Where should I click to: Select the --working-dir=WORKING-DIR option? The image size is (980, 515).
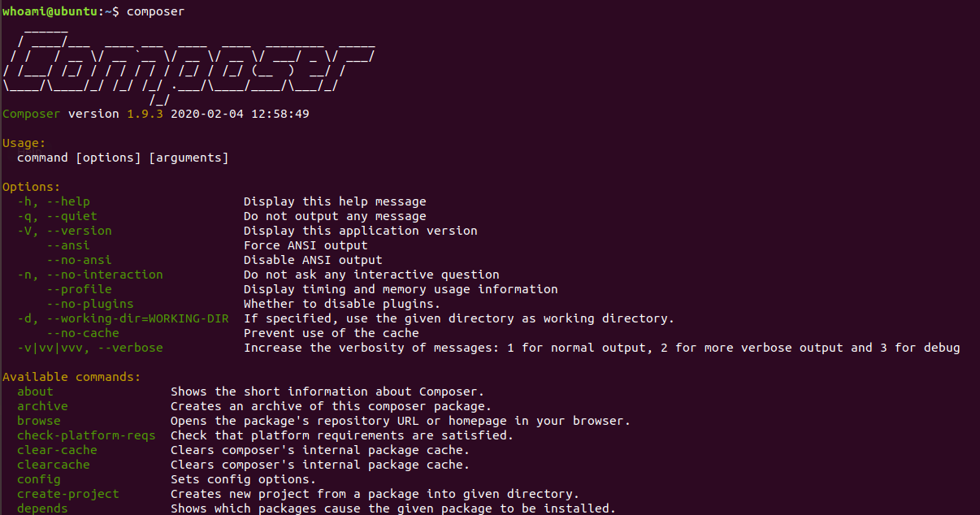coord(137,318)
